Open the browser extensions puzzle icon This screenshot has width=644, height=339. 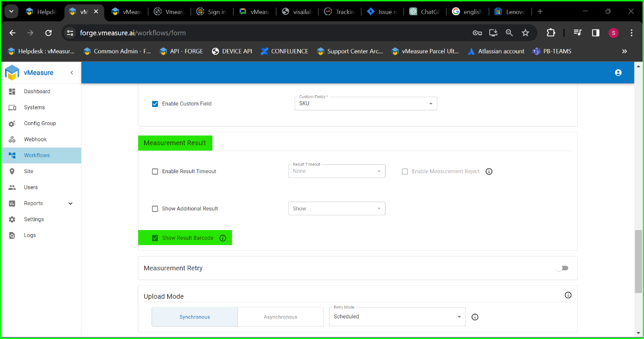click(x=551, y=33)
